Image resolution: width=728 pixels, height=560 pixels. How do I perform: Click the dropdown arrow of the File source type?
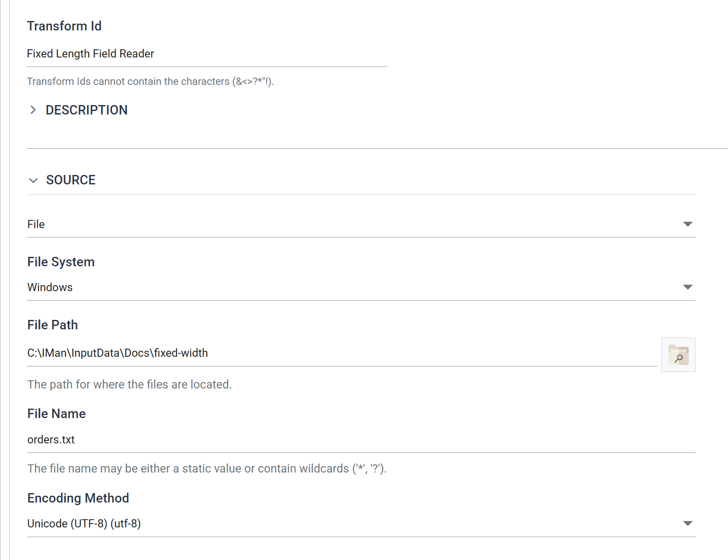pyautogui.click(x=688, y=224)
